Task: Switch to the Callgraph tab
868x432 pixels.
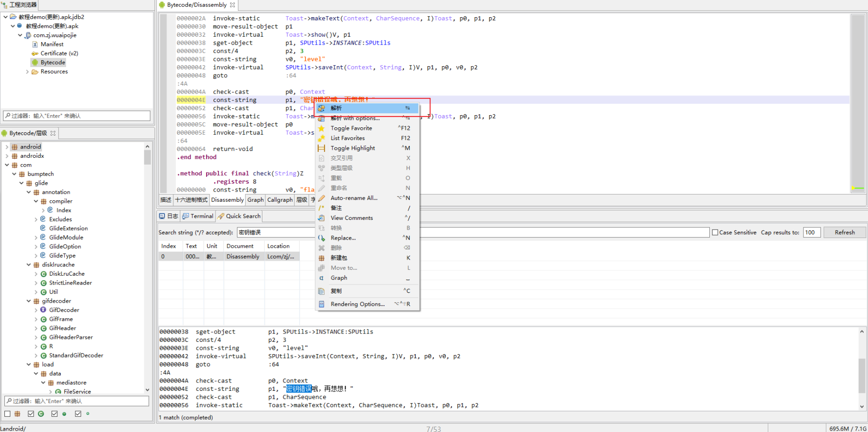Action: 280,200
